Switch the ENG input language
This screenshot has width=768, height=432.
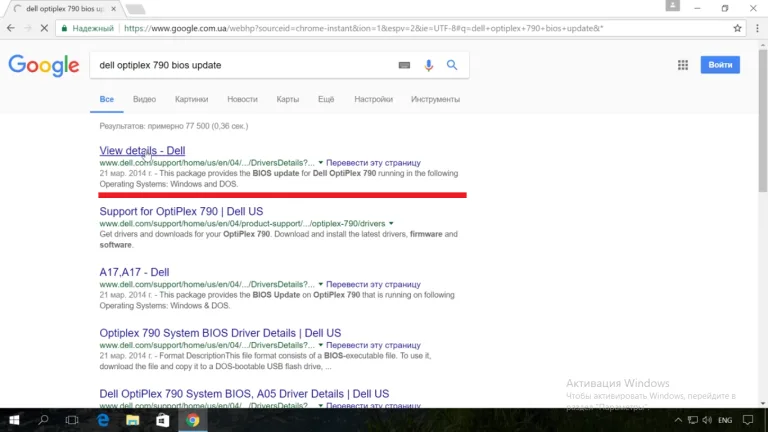725,420
